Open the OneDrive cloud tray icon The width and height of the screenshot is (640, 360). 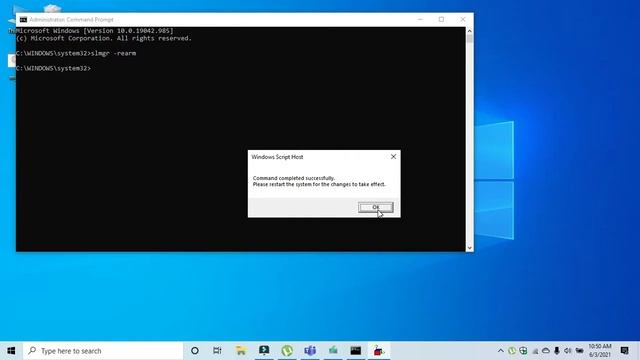546,351
